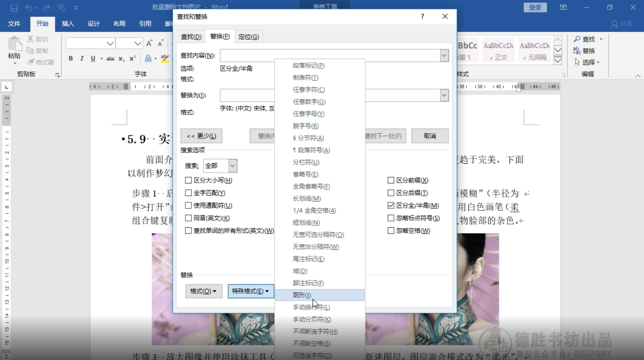Click the Cut (剪切) icon
644x360 pixels.
[x=38, y=39]
